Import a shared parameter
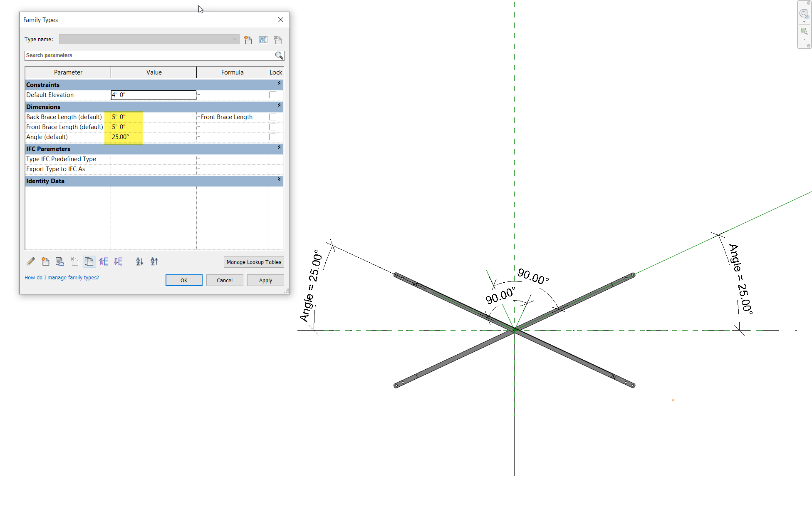Viewport: 812px width, 520px height. pos(60,261)
